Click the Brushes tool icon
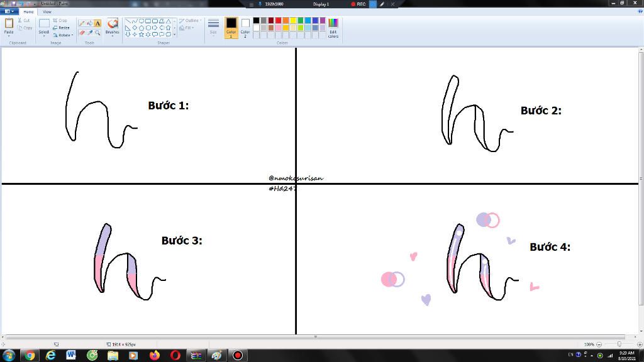The image size is (644, 362). pos(112,23)
